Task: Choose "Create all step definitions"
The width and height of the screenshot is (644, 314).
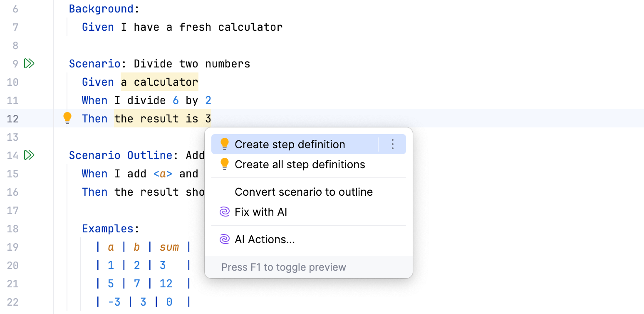Action: [x=300, y=164]
